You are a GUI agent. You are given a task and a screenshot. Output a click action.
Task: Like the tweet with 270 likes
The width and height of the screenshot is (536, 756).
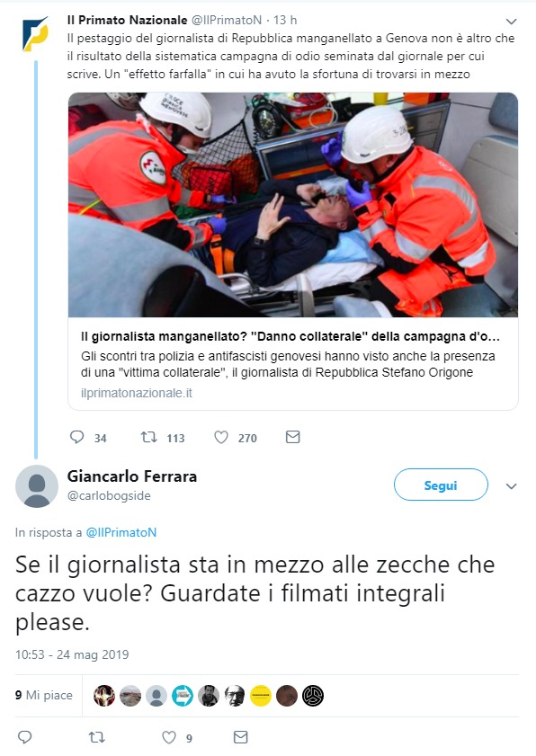tap(221, 437)
